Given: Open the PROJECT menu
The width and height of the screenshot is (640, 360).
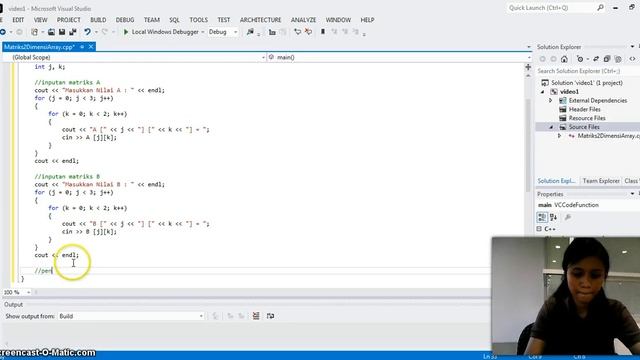Looking at the screenshot, I should [x=69, y=20].
